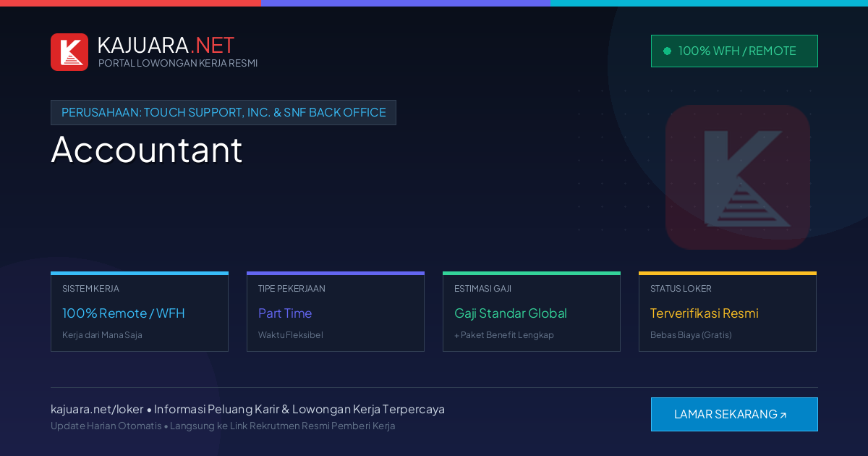Click the Terverifikasi Resmi status text

tap(705, 313)
